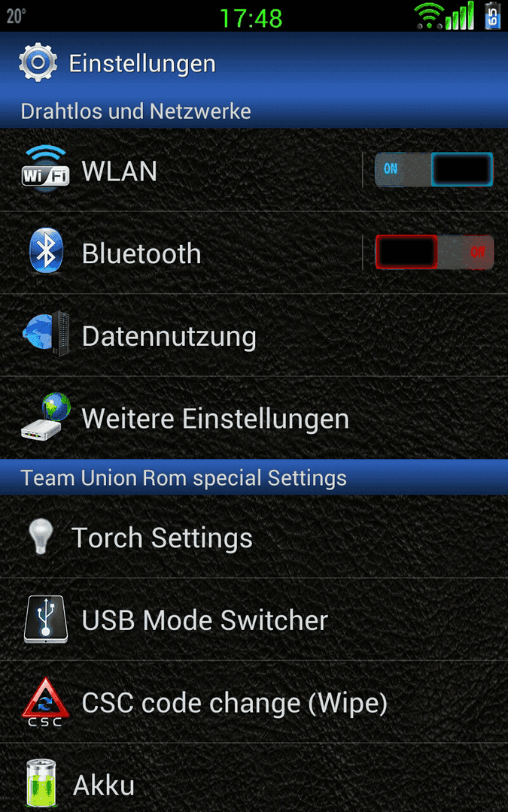The width and height of the screenshot is (508, 812).
Task: Open Weitere Einstellungen
Action: pos(254,418)
